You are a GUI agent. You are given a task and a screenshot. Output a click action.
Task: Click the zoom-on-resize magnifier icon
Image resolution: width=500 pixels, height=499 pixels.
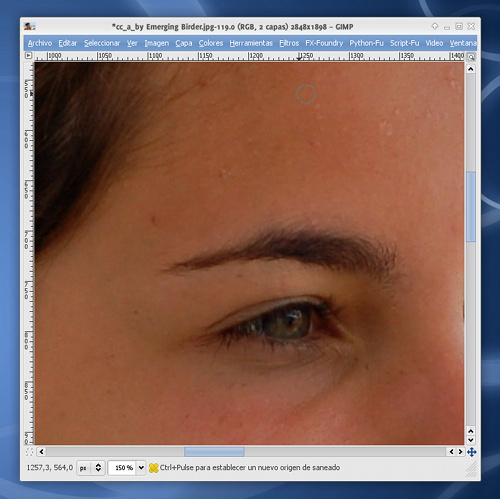pos(471,57)
